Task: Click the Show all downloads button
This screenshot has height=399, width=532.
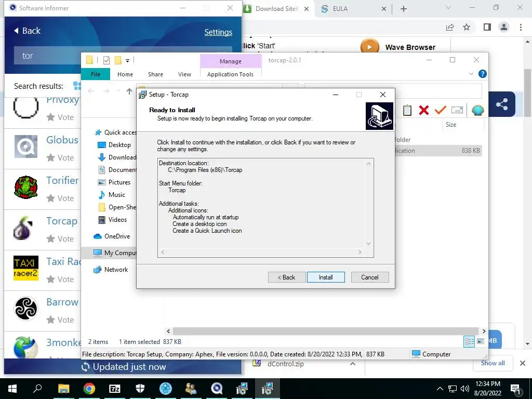Action: click(x=493, y=363)
